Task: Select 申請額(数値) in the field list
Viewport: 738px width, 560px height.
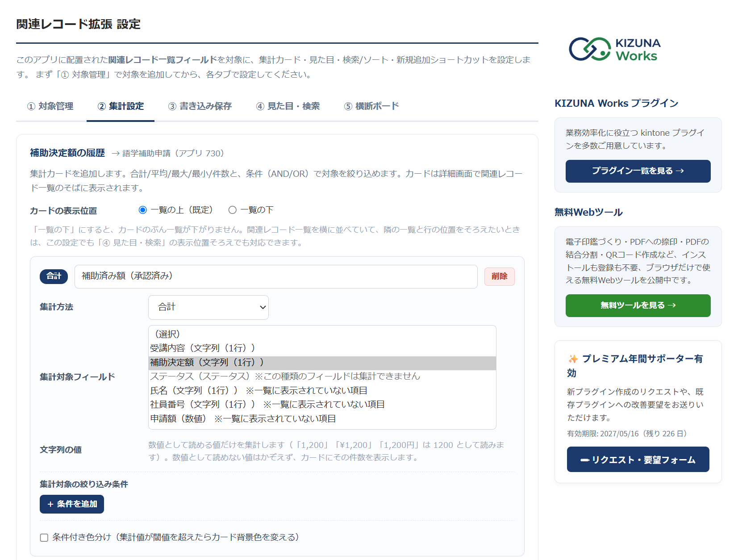Action: tap(322, 419)
